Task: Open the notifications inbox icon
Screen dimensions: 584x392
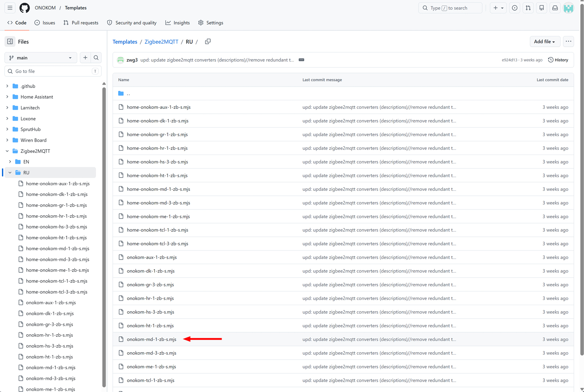Action: 555,8
